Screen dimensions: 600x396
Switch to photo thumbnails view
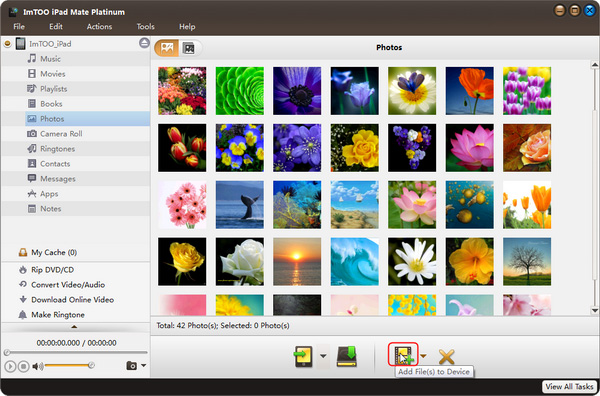(167, 48)
